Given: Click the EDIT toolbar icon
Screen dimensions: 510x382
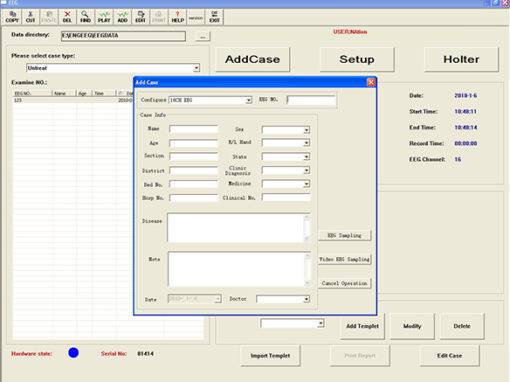Looking at the screenshot, I should point(141,17).
